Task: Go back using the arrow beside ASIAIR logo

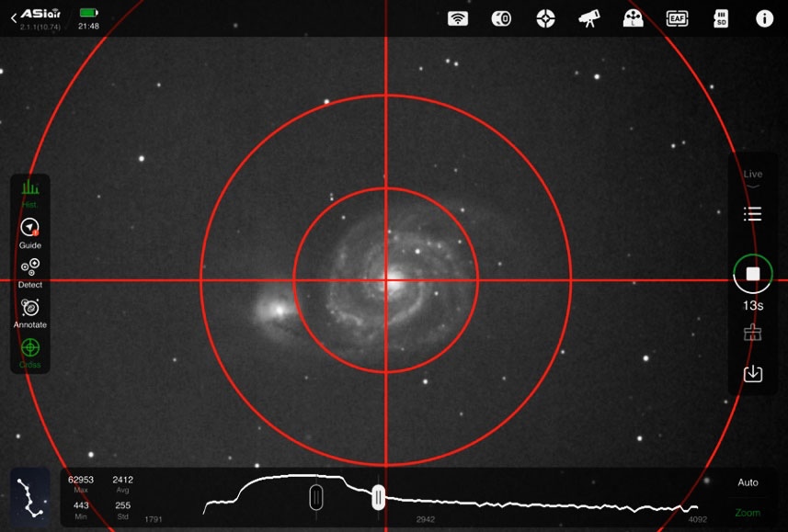Action: pos(14,18)
